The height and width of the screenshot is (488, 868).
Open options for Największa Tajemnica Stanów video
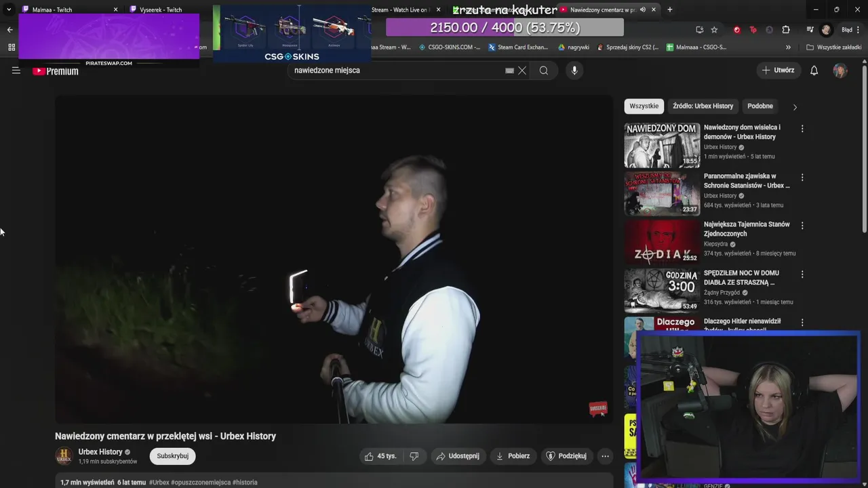tap(802, 226)
